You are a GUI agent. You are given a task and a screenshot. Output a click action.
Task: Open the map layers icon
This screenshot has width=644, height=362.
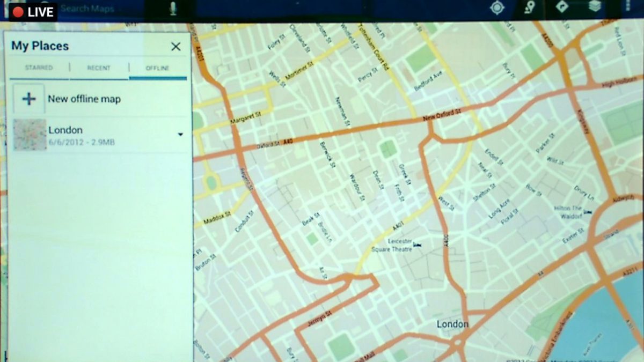pos(594,7)
